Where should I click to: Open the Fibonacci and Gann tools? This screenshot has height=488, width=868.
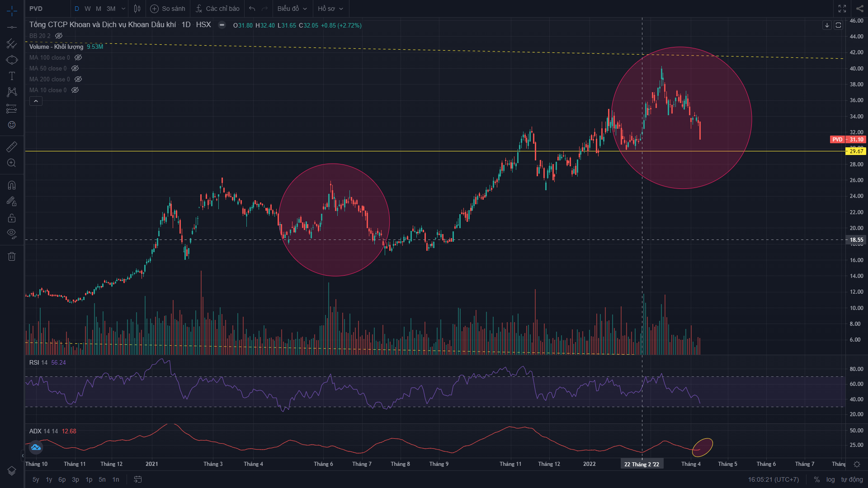[x=12, y=43]
